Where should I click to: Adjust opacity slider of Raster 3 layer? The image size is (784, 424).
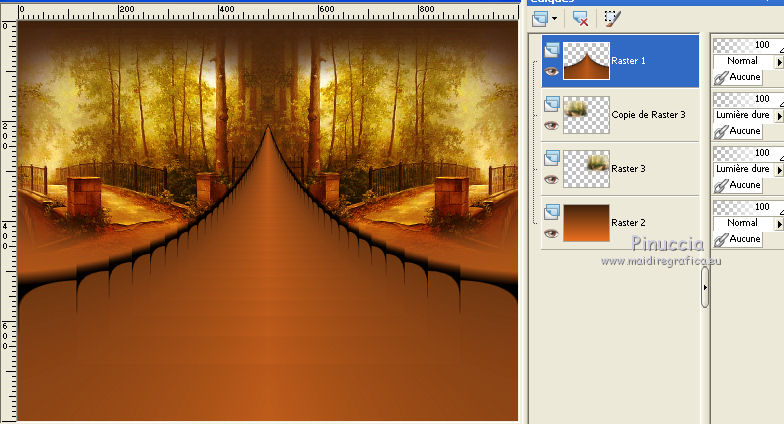(x=748, y=154)
